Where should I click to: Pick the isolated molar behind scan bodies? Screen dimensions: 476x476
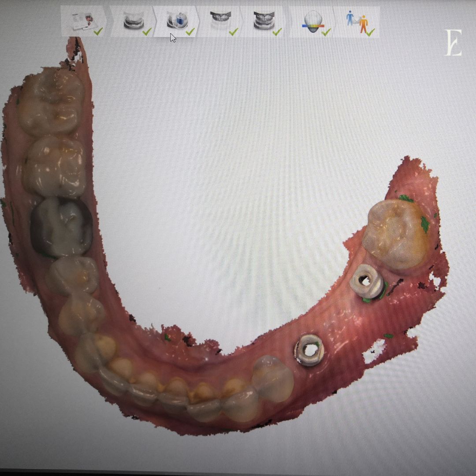click(395, 234)
